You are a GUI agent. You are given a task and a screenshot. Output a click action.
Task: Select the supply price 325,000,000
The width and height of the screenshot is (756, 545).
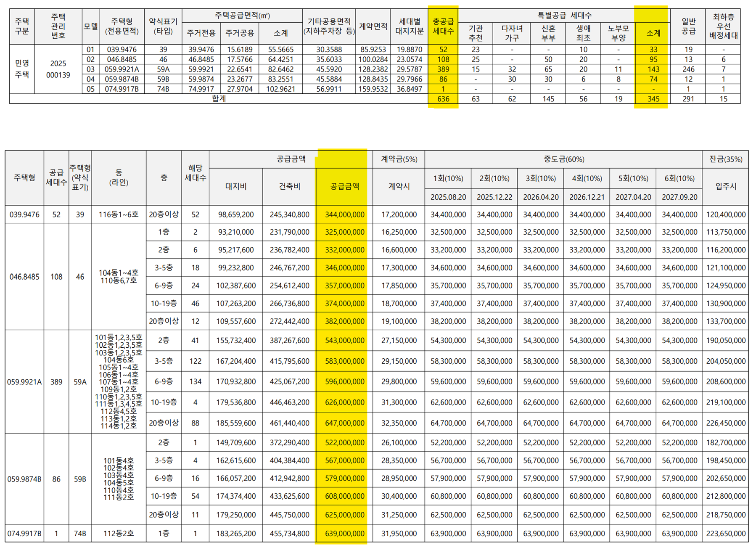pos(344,232)
